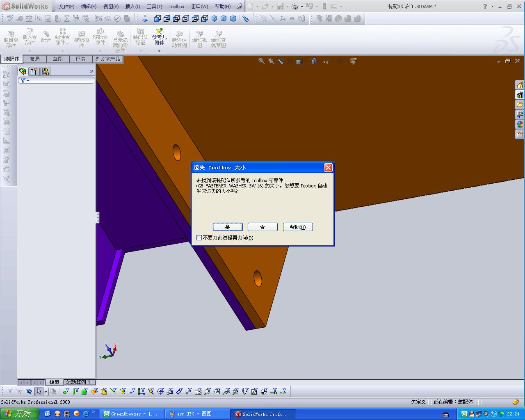This screenshot has height=420, width=525.
Task: Toggle the Filter Surface Bodies selection filter
Action: click(94, 392)
